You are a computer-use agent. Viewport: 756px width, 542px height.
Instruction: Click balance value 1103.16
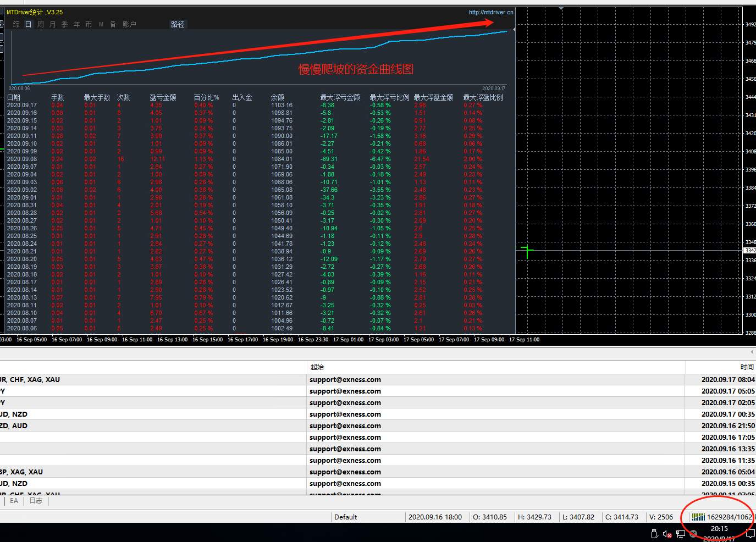tap(282, 105)
